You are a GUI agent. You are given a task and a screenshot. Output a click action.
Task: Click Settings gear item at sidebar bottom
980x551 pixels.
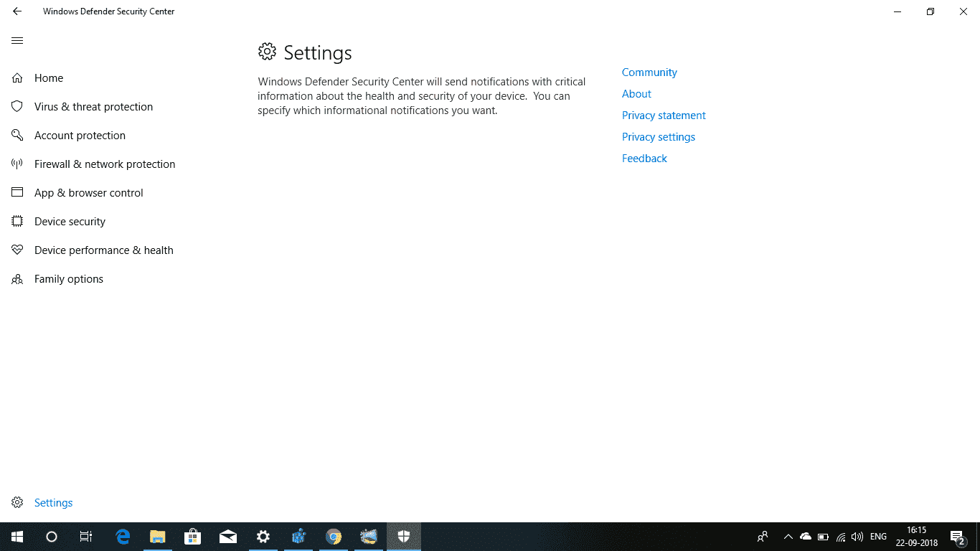(x=42, y=503)
